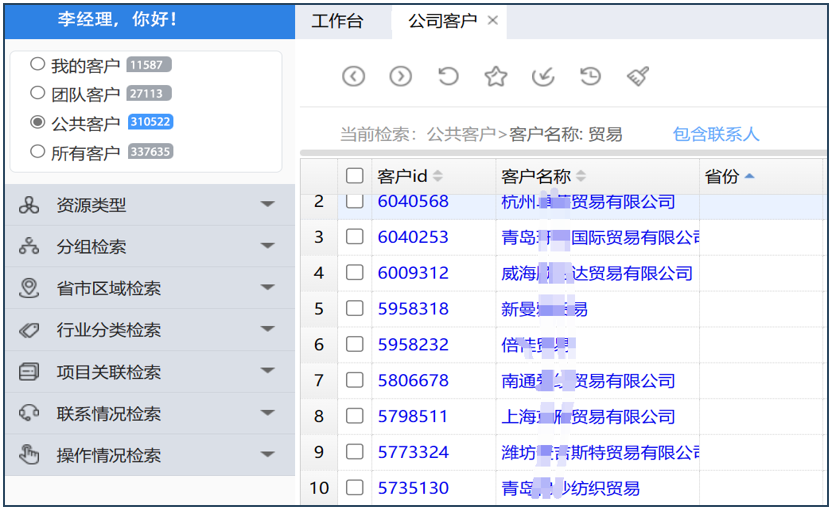Click the back arrow toolbar icon
Screen dimensions: 833x514
(353, 76)
